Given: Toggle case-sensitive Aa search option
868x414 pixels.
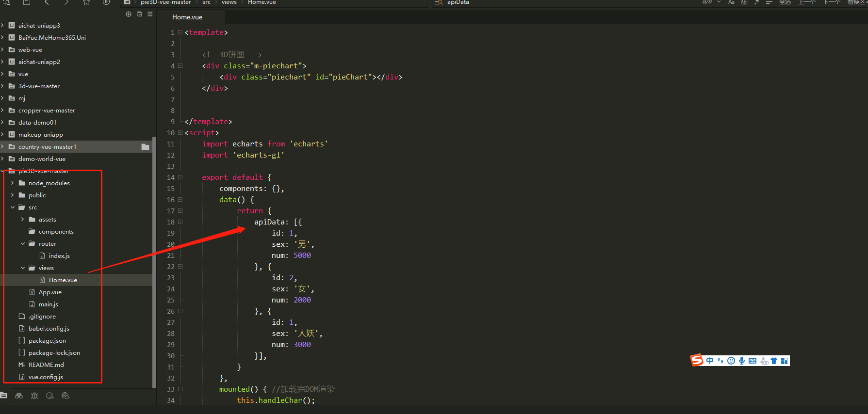Looking at the screenshot, I should point(731,2).
